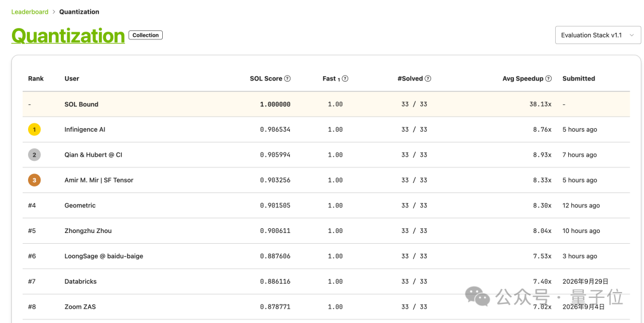The width and height of the screenshot is (644, 323).
Task: Click the #7 rank label
Action: 32,281
